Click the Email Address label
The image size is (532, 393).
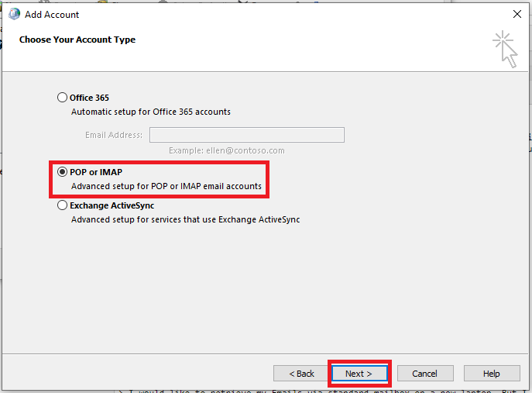coord(114,135)
